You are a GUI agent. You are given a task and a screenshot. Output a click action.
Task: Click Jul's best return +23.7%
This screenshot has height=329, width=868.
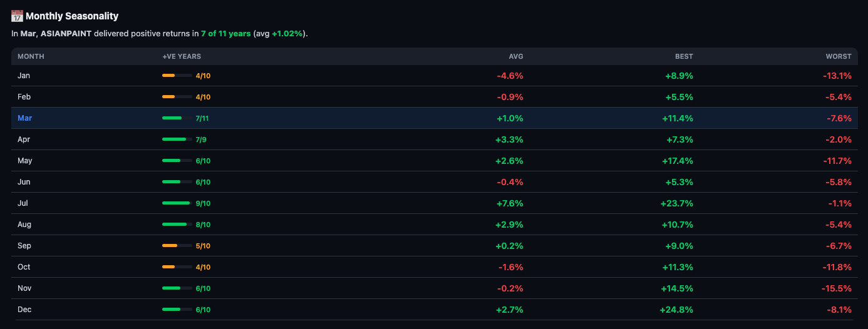676,203
